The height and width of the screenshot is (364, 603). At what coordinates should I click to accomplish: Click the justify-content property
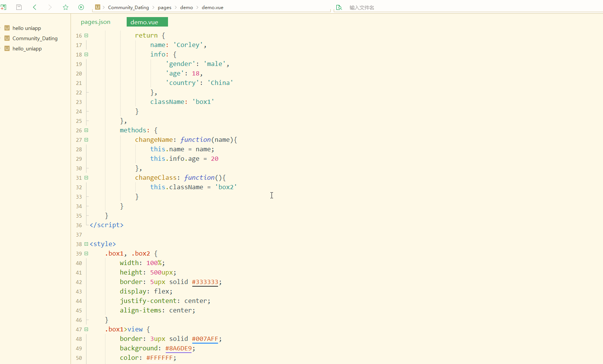(x=148, y=301)
